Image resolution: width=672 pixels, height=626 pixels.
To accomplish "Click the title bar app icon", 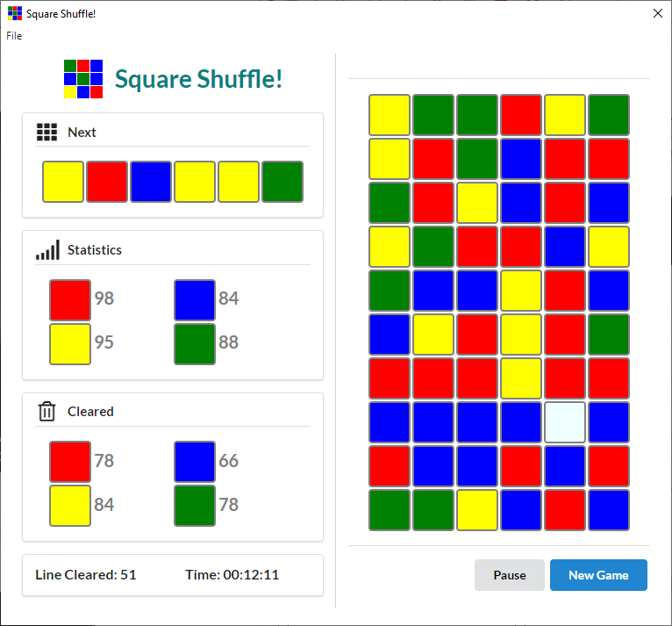I will [15, 14].
